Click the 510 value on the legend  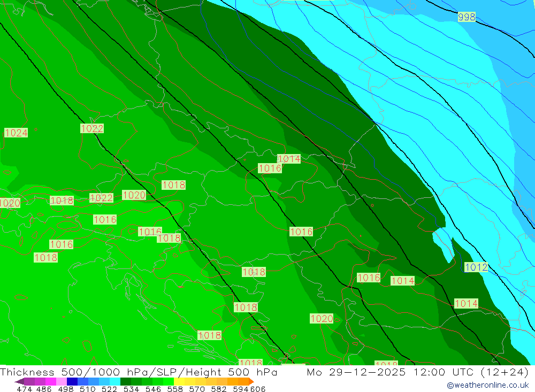[x=87, y=389]
